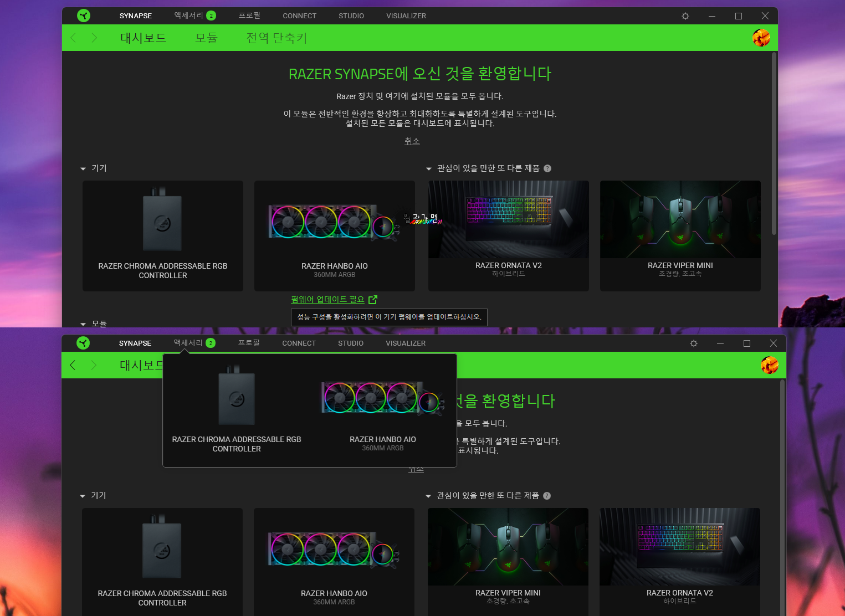Open CONNECT tab in bottom window
845x616 pixels.
pyautogui.click(x=299, y=343)
